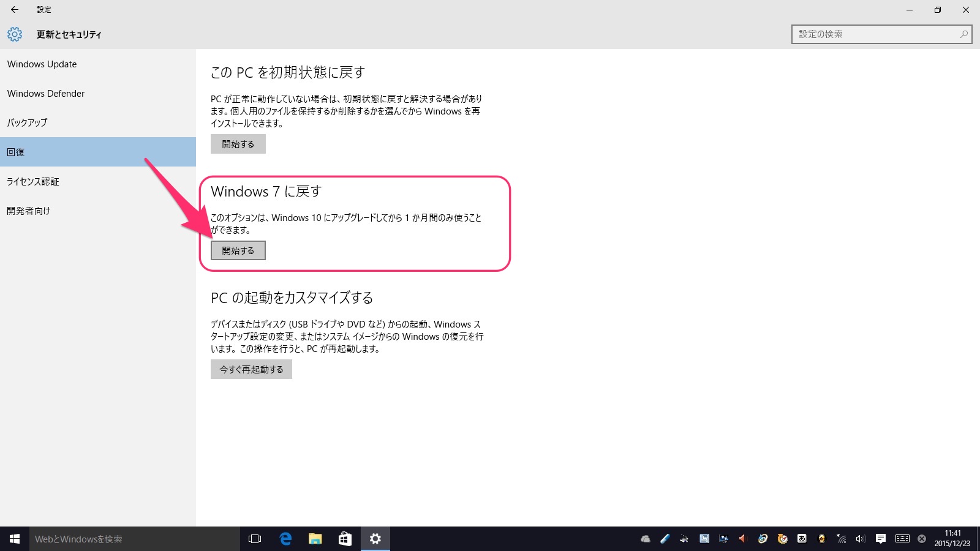Click the square S tray icon

point(704,539)
